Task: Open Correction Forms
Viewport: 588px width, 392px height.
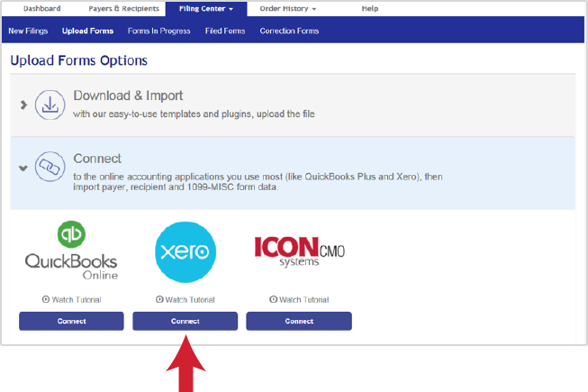Action: point(289,31)
